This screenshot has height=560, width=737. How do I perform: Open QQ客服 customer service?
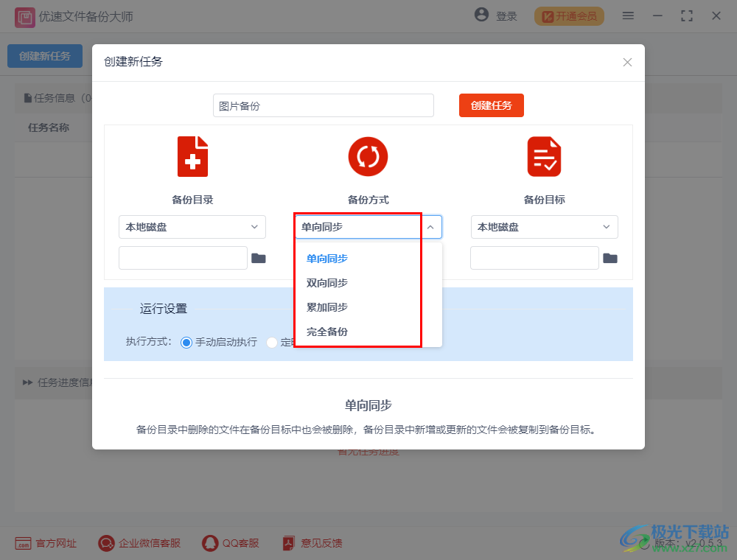209,543
